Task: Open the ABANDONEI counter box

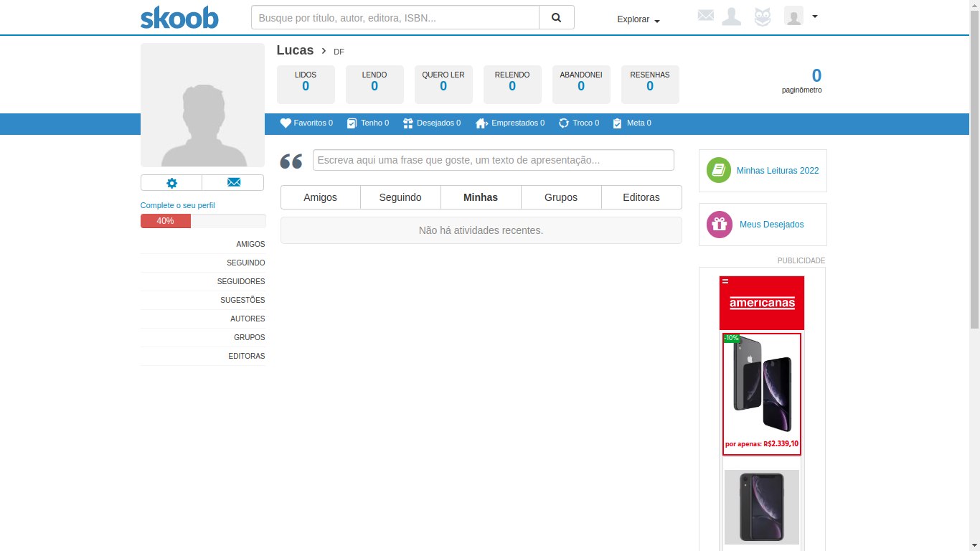Action: pos(581,85)
